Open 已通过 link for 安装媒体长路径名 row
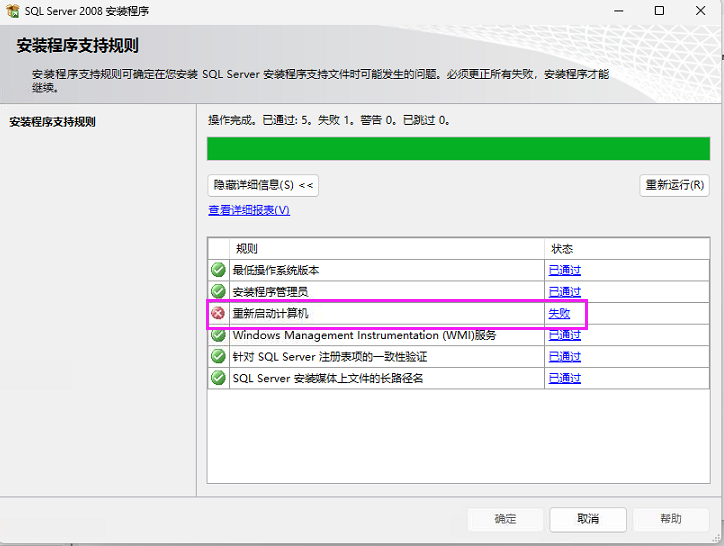724x546 pixels. [564, 378]
